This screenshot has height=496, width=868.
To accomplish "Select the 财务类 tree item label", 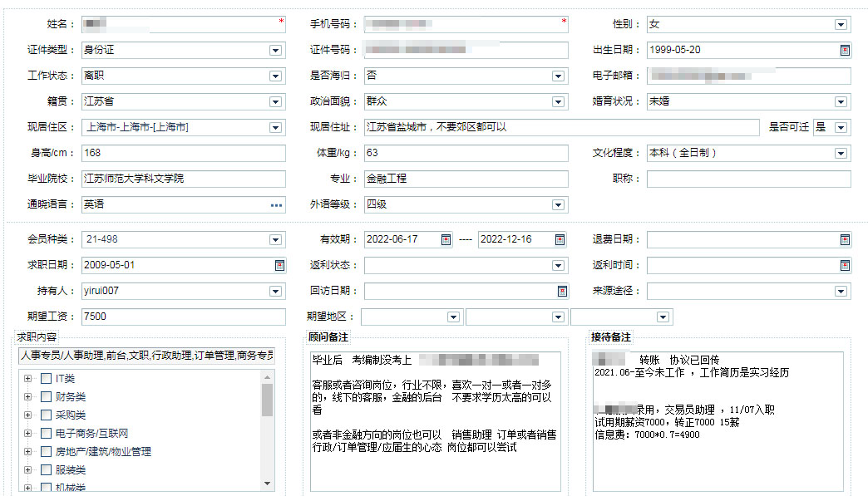I will point(71,397).
